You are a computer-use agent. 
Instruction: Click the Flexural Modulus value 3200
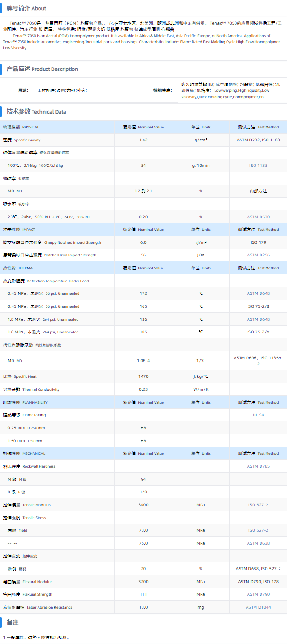click(143, 582)
